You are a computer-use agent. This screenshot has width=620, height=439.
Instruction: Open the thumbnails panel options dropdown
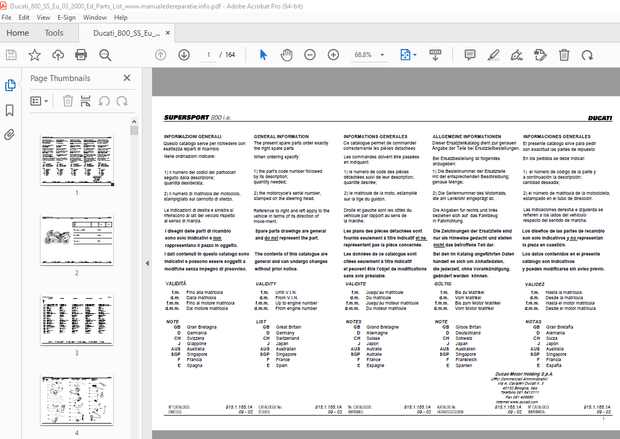click(39, 101)
